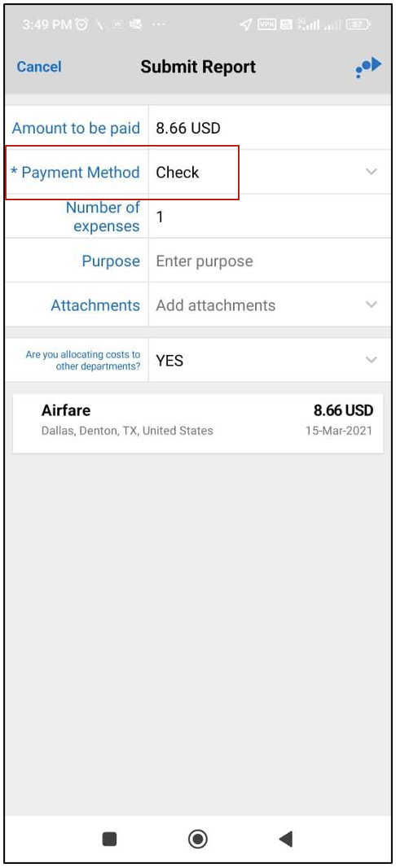Tap the recent apps square button
Viewport: 396px width, 868px height.
(x=110, y=840)
